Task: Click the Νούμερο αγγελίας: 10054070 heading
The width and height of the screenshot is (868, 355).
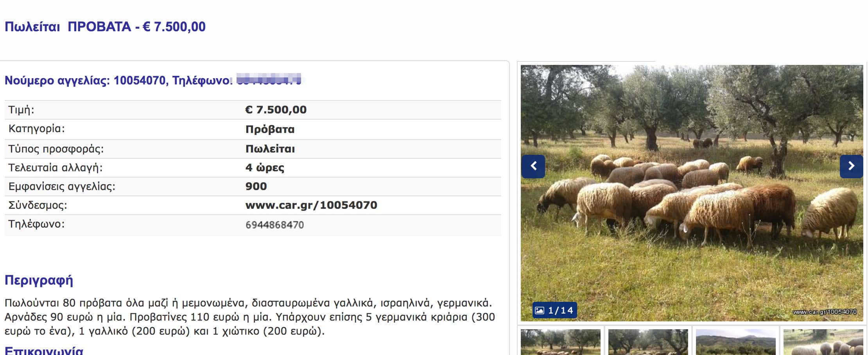Action: tap(85, 81)
